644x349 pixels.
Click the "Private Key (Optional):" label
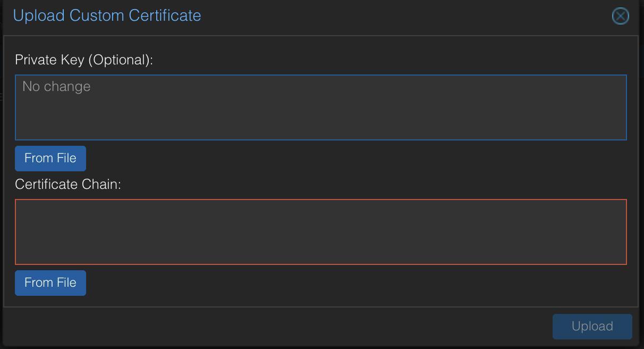click(x=84, y=60)
